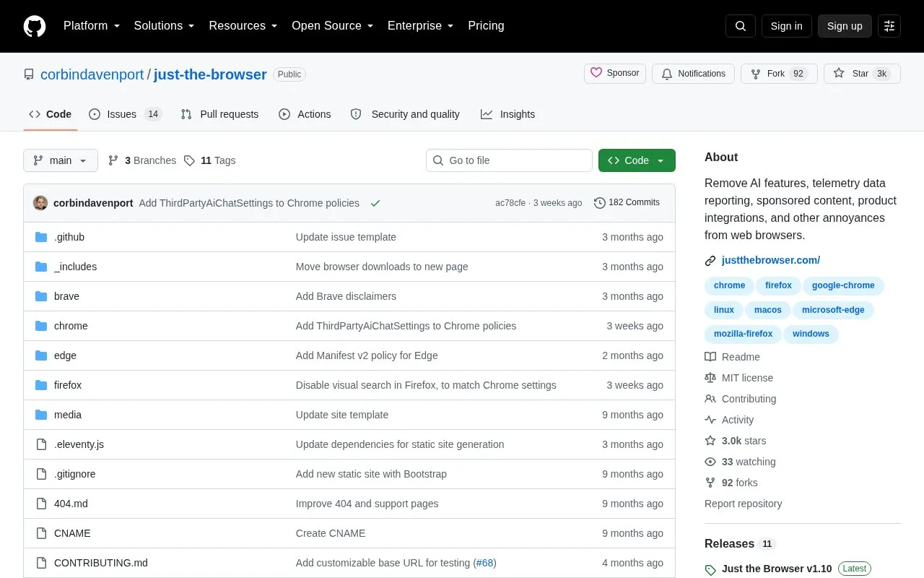Image resolution: width=924 pixels, height=578 pixels.
Task: Click the GitHub logo icon
Action: [x=35, y=26]
